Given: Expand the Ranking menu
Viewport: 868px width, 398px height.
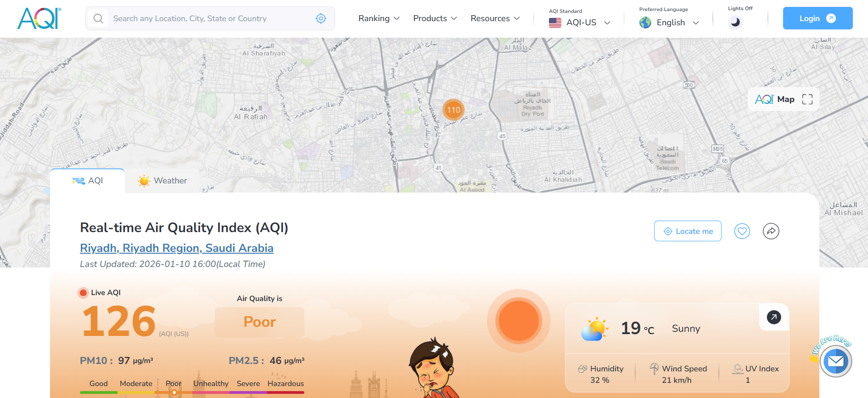Looking at the screenshot, I should 379,18.
